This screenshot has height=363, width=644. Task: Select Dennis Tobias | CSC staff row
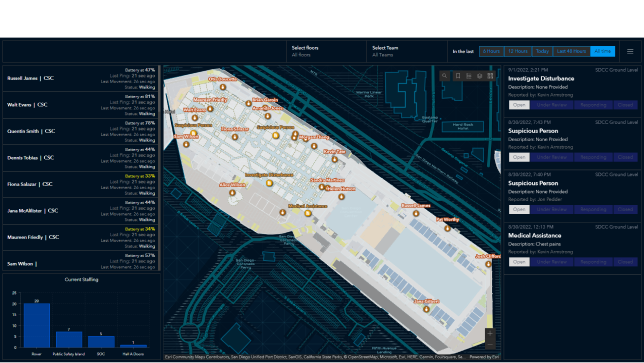coord(80,158)
